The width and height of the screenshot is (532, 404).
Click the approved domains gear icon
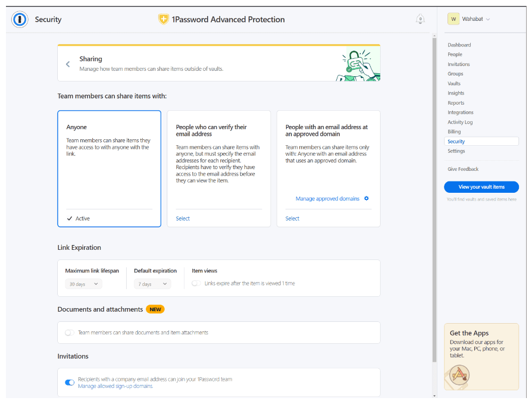[x=367, y=199]
